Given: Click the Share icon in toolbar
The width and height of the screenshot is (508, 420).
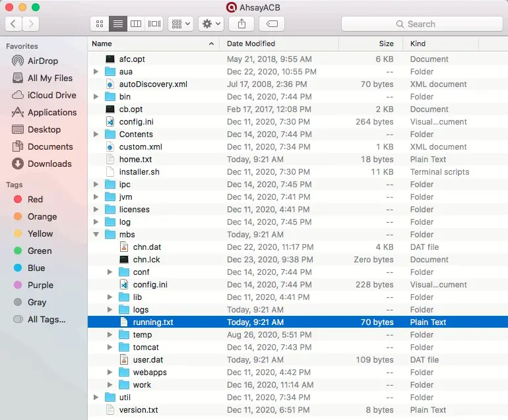Looking at the screenshot, I should coord(241,24).
